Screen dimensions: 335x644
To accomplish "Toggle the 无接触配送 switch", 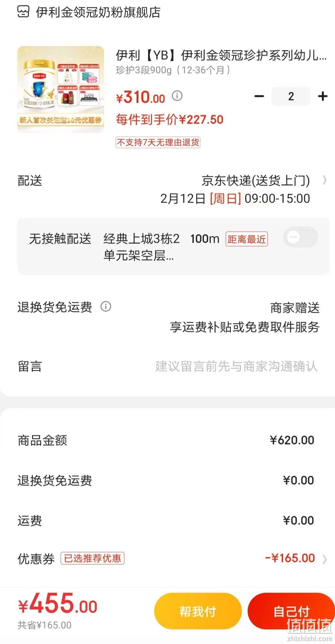I will coord(301,237).
